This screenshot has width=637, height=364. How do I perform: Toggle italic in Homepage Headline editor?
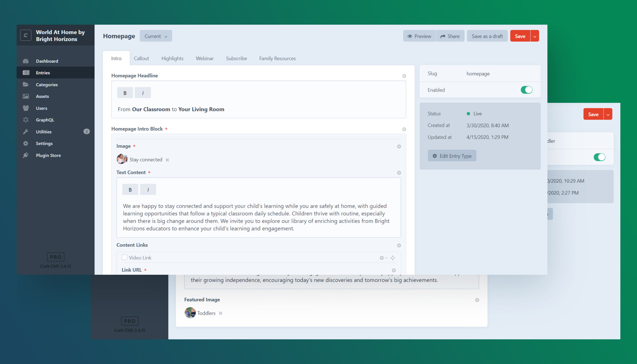(x=143, y=93)
